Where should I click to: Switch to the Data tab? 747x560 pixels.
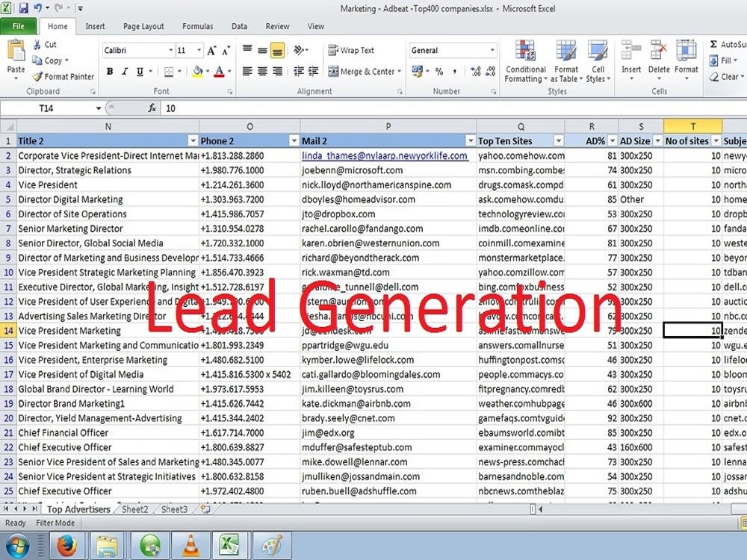coord(239,26)
